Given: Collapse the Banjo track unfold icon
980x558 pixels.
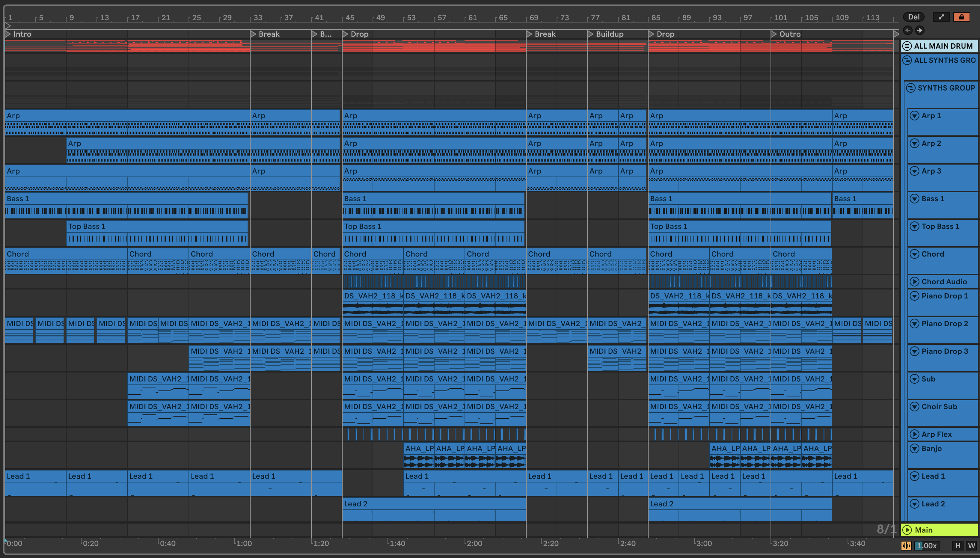Looking at the screenshot, I should [915, 448].
